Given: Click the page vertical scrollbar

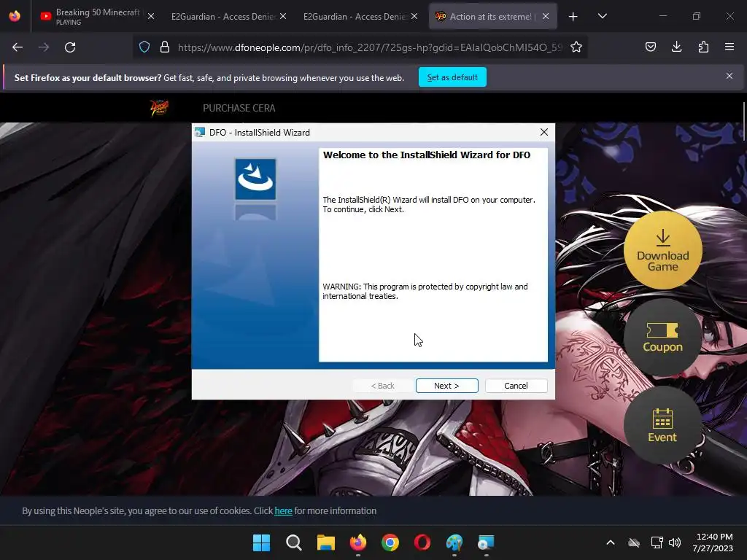Looking at the screenshot, I should (x=743, y=122).
